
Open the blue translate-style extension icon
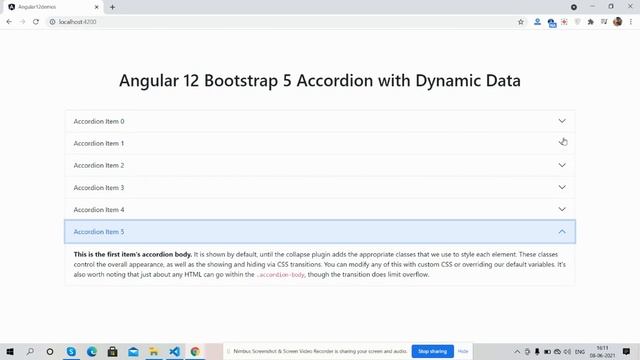551,22
